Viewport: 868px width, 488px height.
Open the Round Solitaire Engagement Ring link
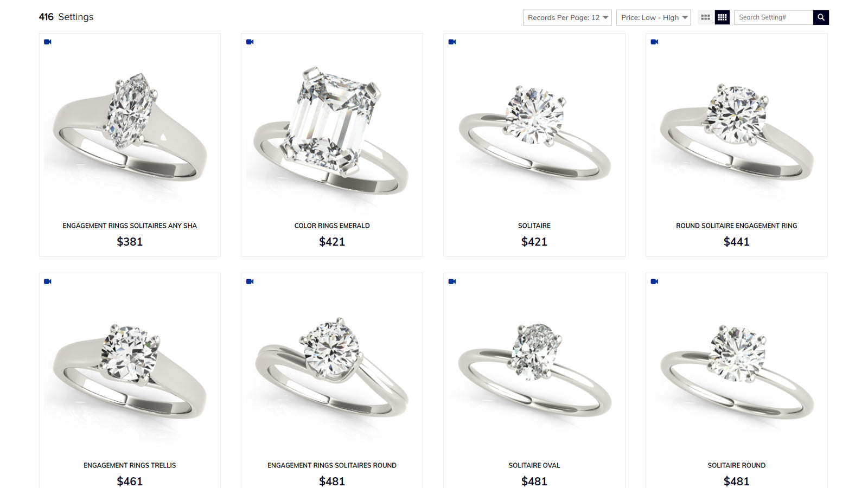pyautogui.click(x=737, y=226)
